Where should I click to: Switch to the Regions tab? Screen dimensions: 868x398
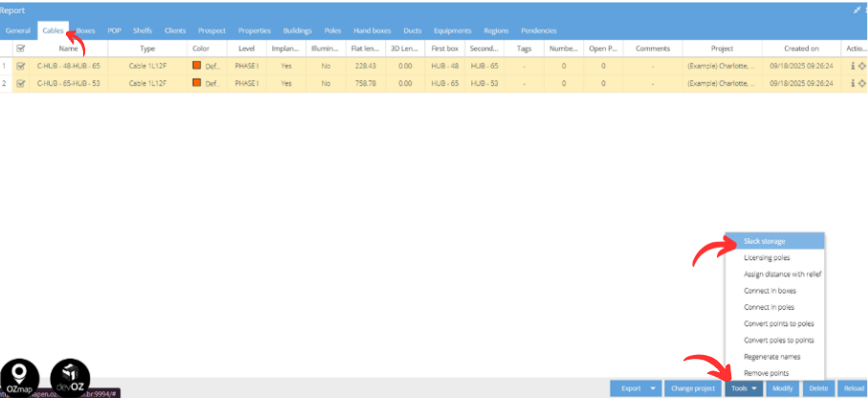point(496,31)
